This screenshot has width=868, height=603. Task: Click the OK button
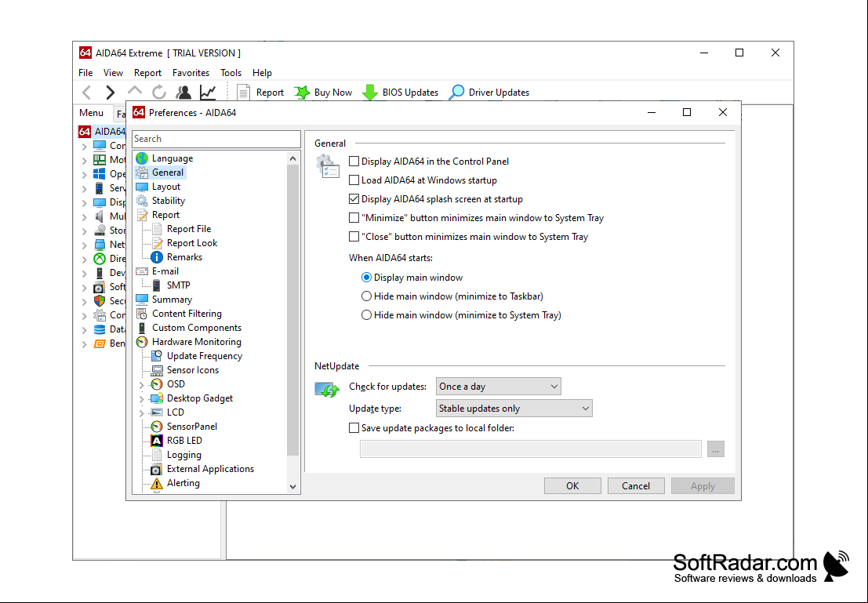pyautogui.click(x=572, y=485)
